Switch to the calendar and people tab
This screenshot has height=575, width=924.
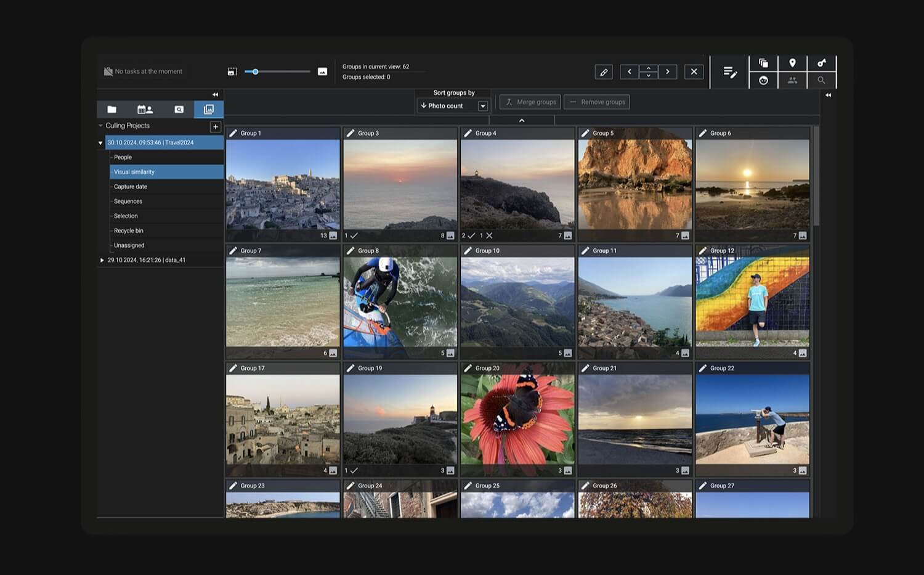145,109
